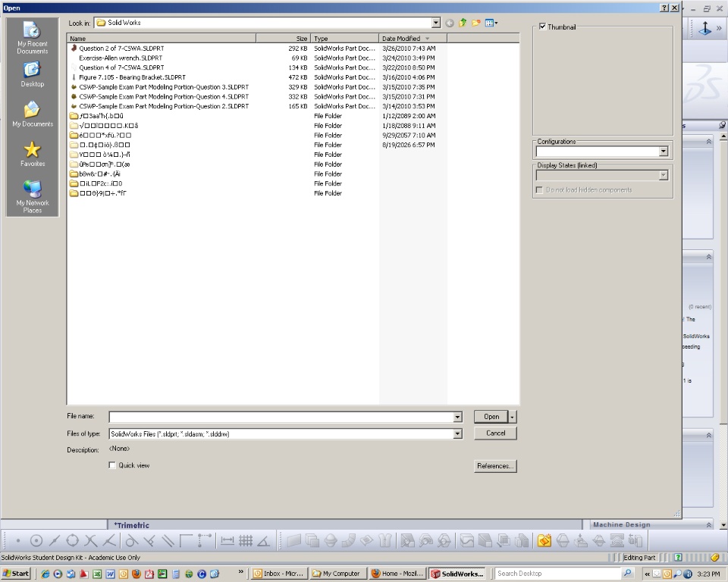Go to My Recent Documents in places bar
The height and width of the screenshot is (582, 728).
click(32, 38)
